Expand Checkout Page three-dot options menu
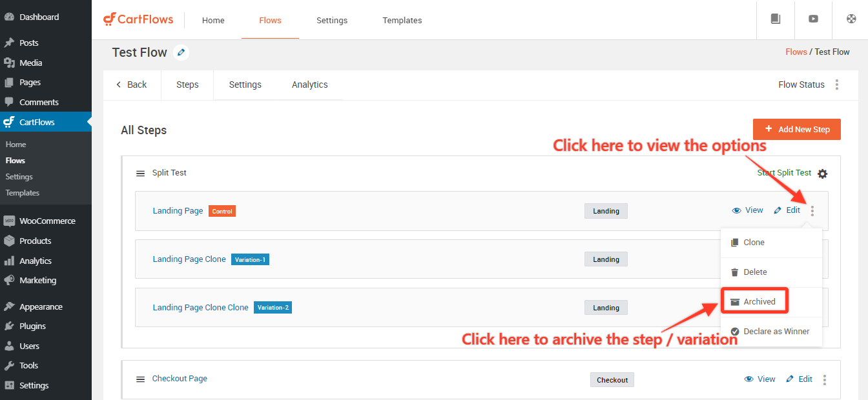Image resolution: width=868 pixels, height=400 pixels. tap(825, 380)
